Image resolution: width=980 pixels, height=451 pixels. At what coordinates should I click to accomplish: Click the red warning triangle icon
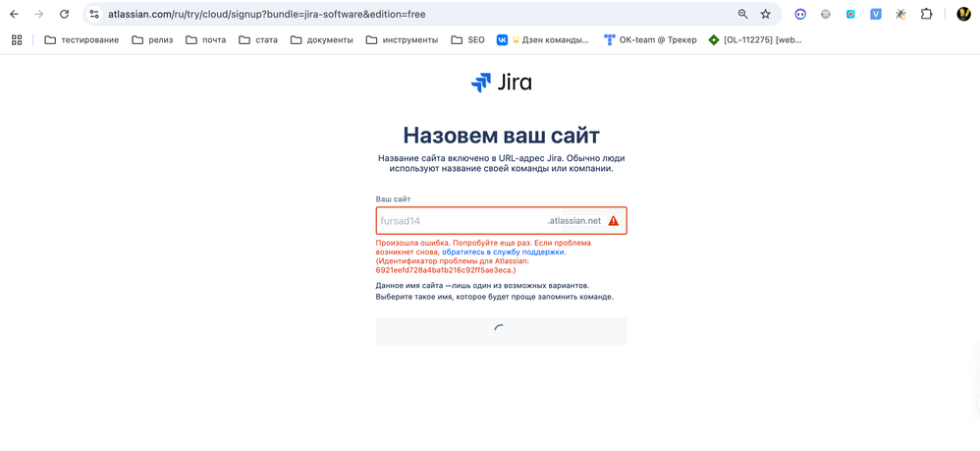tap(614, 221)
